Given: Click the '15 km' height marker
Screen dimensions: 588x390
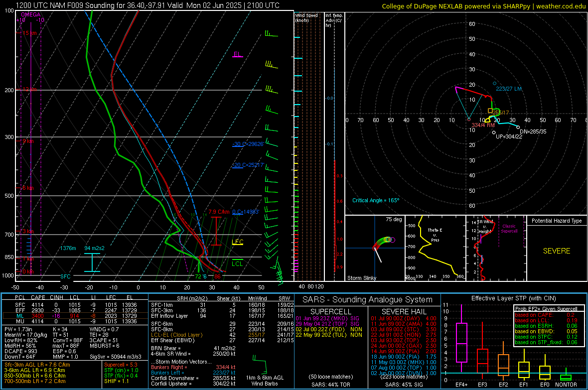Looking at the screenshot, I should coord(29,33).
